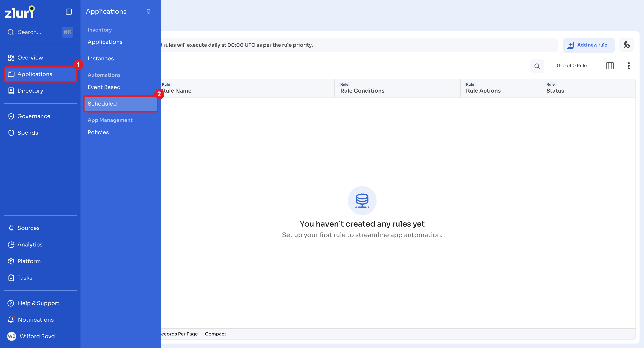The image size is (644, 348).
Task: Click the 0-0 of 0 Rule counter
Action: [572, 66]
